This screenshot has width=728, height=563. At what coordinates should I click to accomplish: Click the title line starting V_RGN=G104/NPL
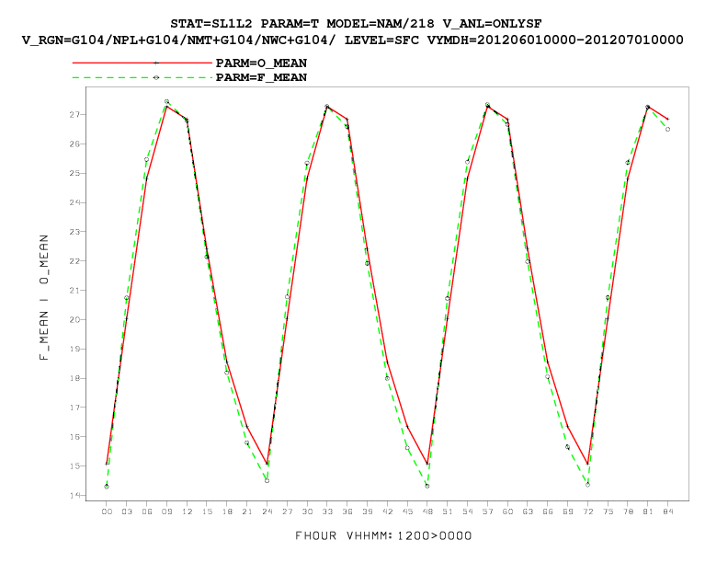(353, 40)
